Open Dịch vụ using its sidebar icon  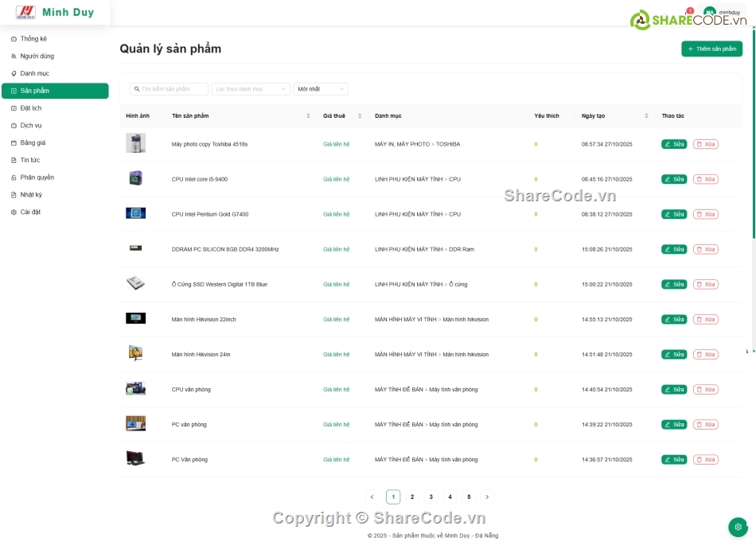14,125
